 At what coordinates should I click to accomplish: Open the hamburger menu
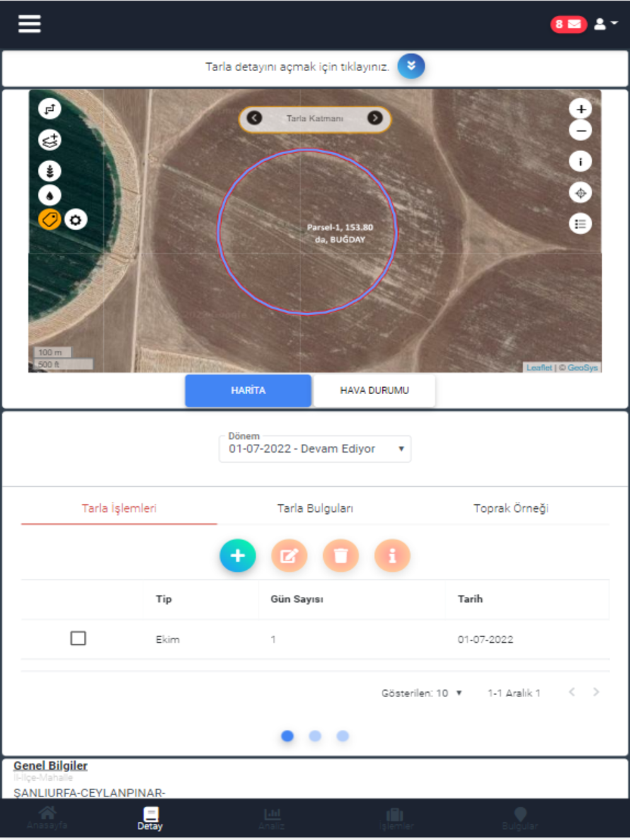[x=30, y=24]
